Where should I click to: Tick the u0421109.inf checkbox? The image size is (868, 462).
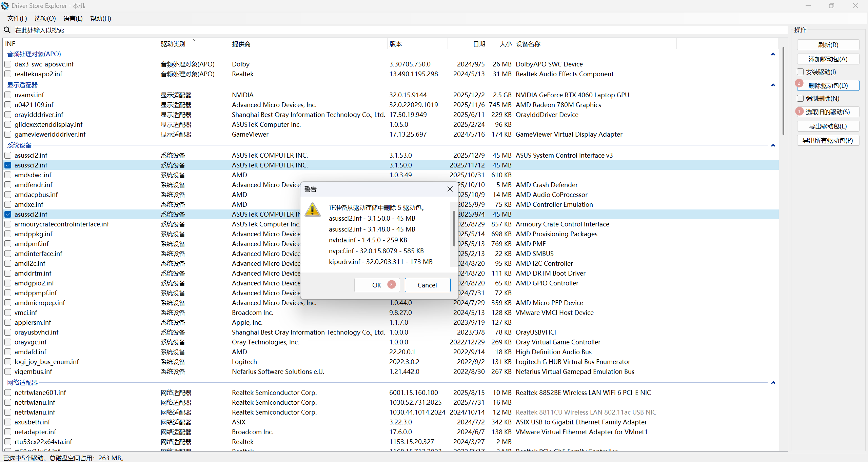[8, 105]
